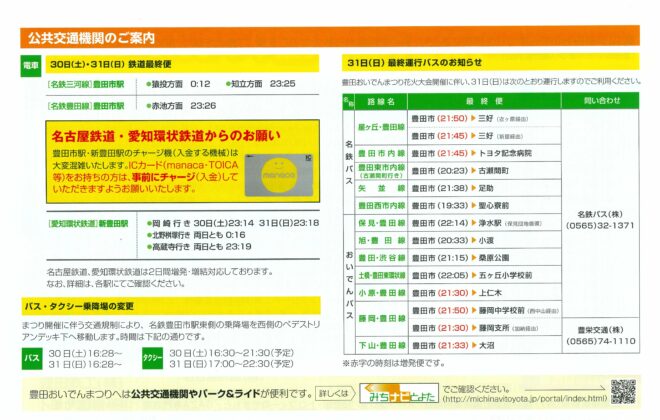
Task: Click the 豊田市内線 route name
Action: click(381, 153)
